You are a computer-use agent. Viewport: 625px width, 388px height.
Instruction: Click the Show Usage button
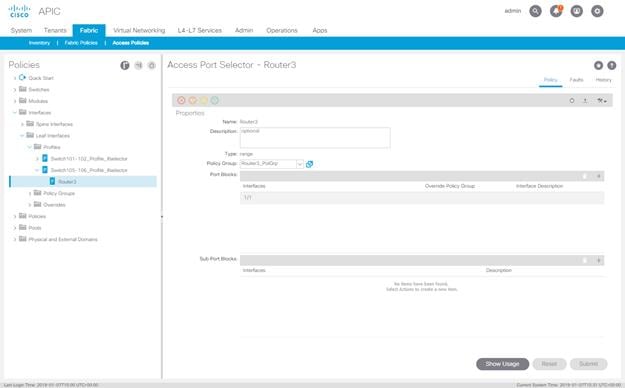(x=503, y=364)
